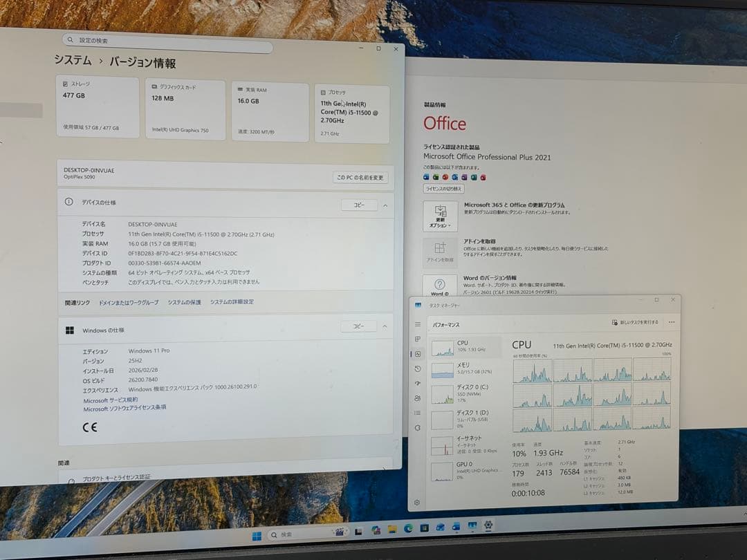Open App history icon in Task Manager
Image resolution: width=747 pixels, height=560 pixels.
417,368
